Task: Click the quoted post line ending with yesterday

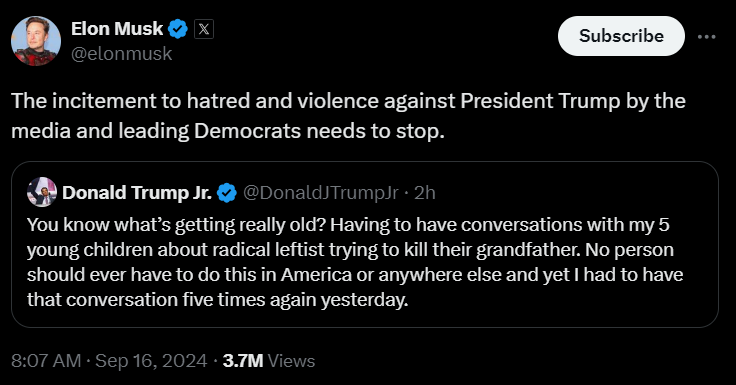Action: [217, 300]
